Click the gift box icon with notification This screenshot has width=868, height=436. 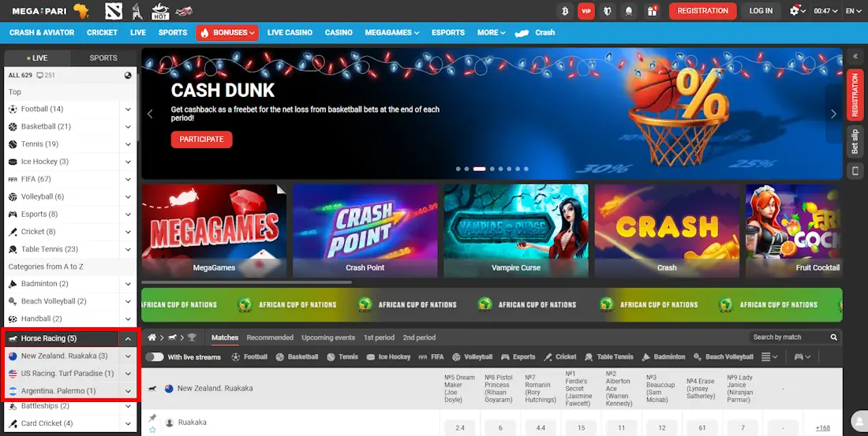click(x=652, y=10)
